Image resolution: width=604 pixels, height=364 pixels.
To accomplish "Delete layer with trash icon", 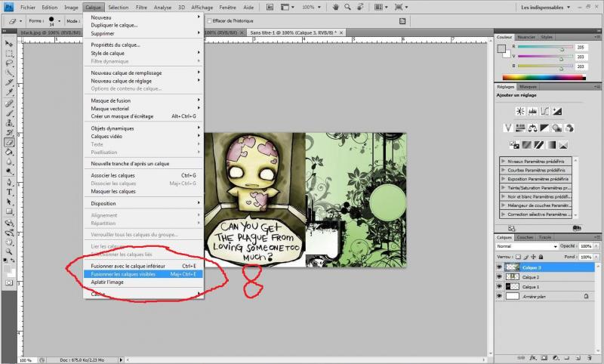I will tap(590, 358).
